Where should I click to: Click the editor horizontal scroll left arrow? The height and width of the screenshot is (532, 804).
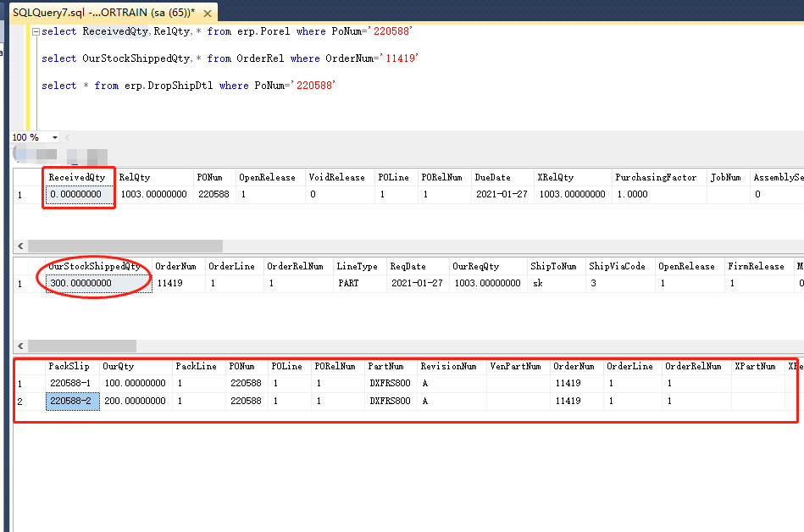[68, 137]
